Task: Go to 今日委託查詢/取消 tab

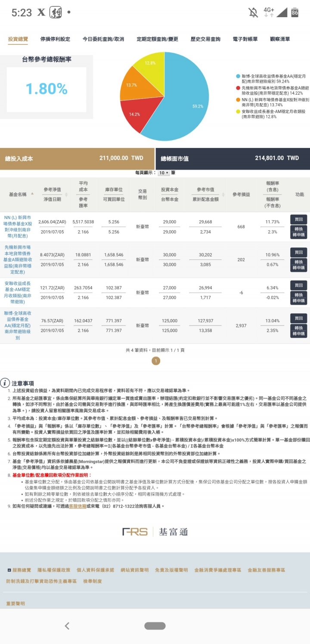Action: pos(103,39)
